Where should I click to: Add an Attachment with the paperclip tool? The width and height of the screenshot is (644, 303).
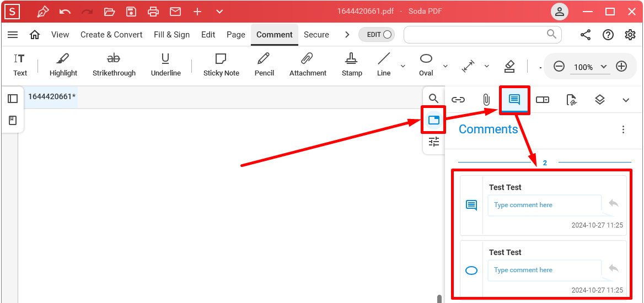[x=308, y=65]
